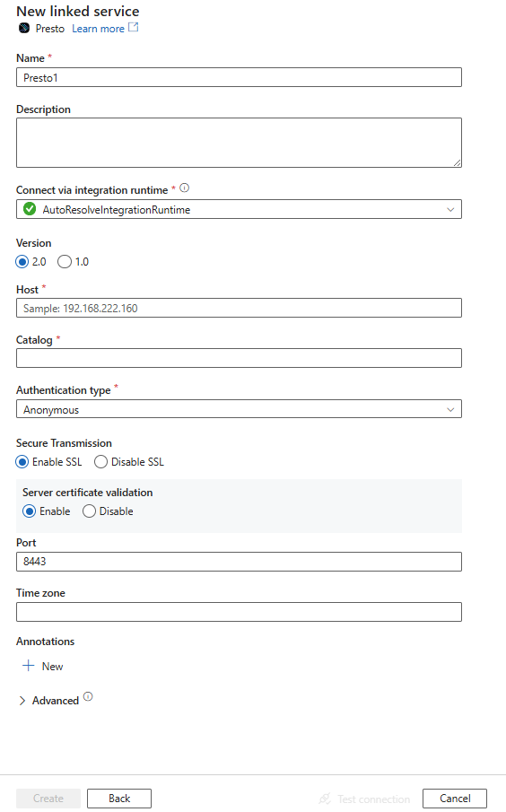Open the external link icon beside Learn more
Image resolution: width=506 pixels, height=812 pixels.
pos(133,28)
